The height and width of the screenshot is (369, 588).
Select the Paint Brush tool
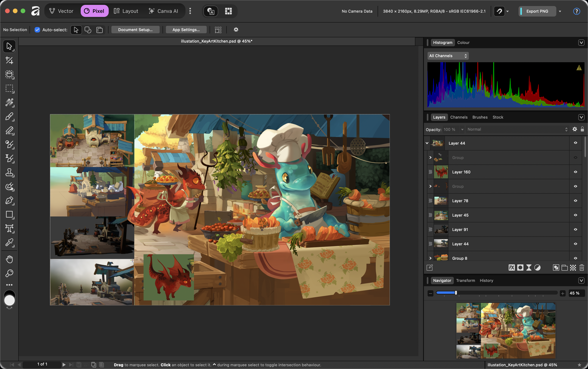(x=9, y=117)
